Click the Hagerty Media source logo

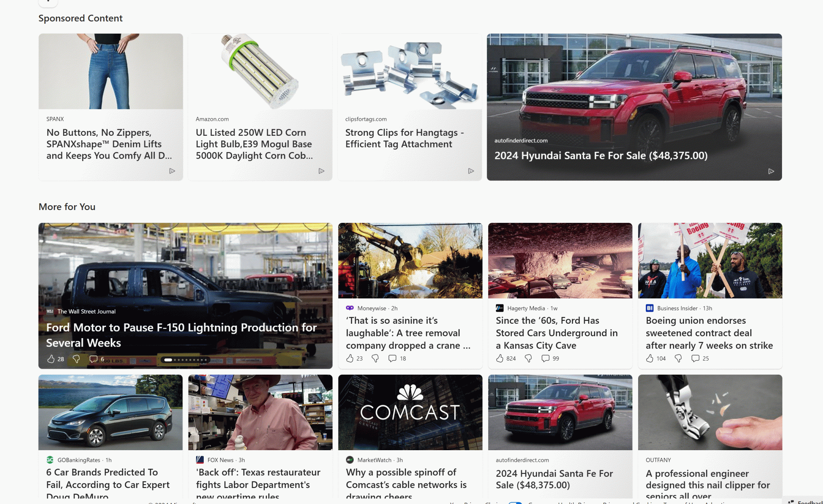(x=500, y=308)
